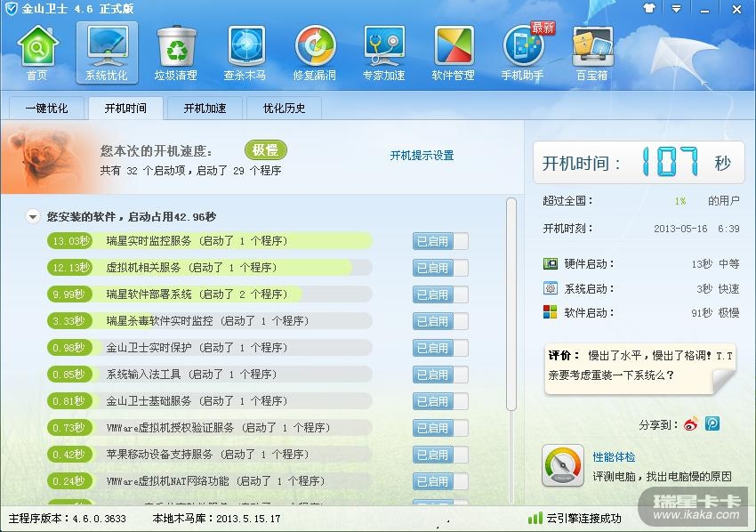The width and height of the screenshot is (756, 532).
Task: Click the 13.03秒 time badge
Action: [70, 241]
